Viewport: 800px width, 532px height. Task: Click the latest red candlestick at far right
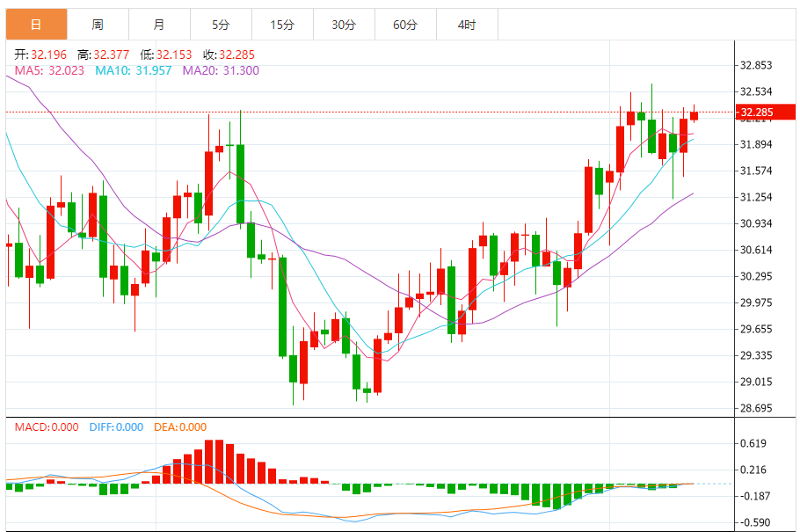click(694, 116)
